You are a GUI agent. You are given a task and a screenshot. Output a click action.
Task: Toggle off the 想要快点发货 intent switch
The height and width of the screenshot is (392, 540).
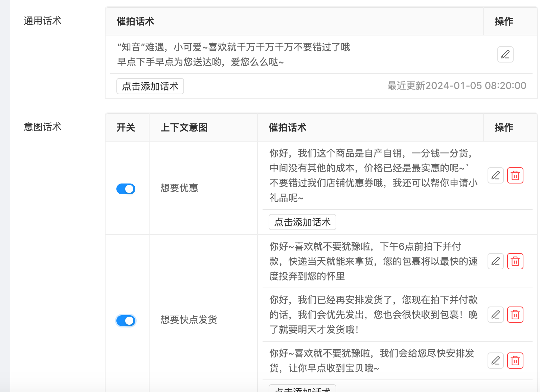[126, 321]
